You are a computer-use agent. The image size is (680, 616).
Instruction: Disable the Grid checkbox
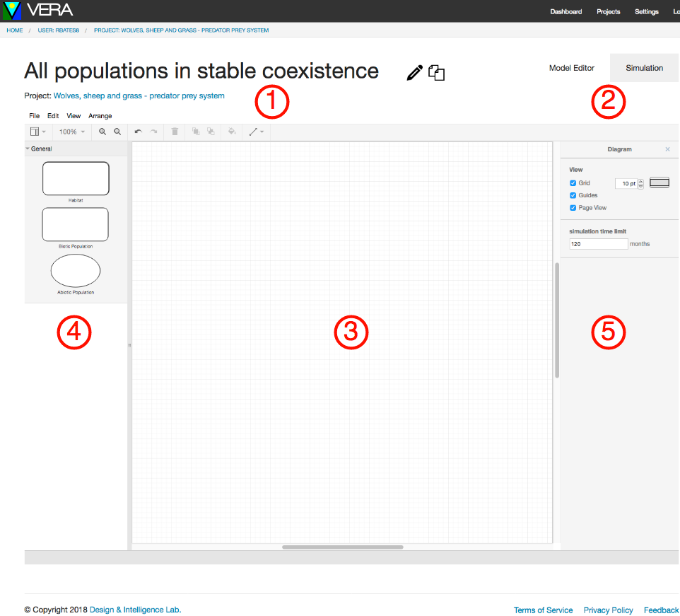tap(573, 183)
